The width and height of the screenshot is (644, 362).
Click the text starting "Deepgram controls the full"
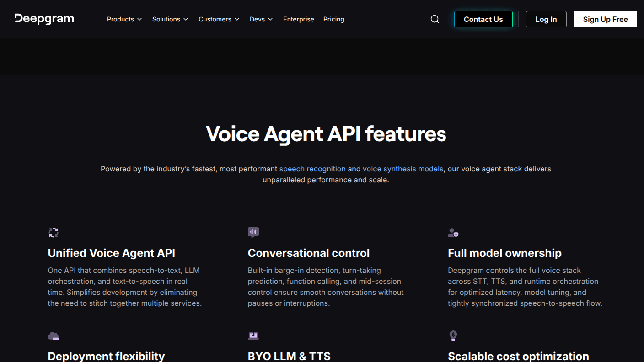tap(525, 287)
